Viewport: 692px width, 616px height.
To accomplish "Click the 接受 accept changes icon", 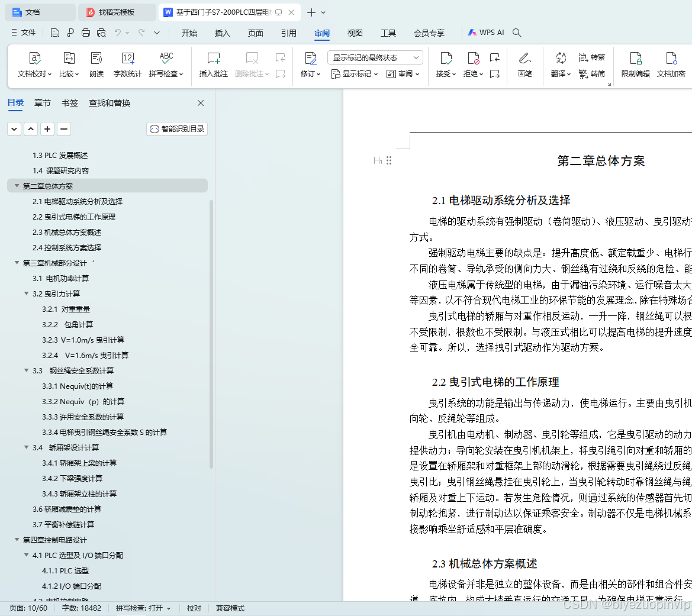I will pyautogui.click(x=446, y=58).
